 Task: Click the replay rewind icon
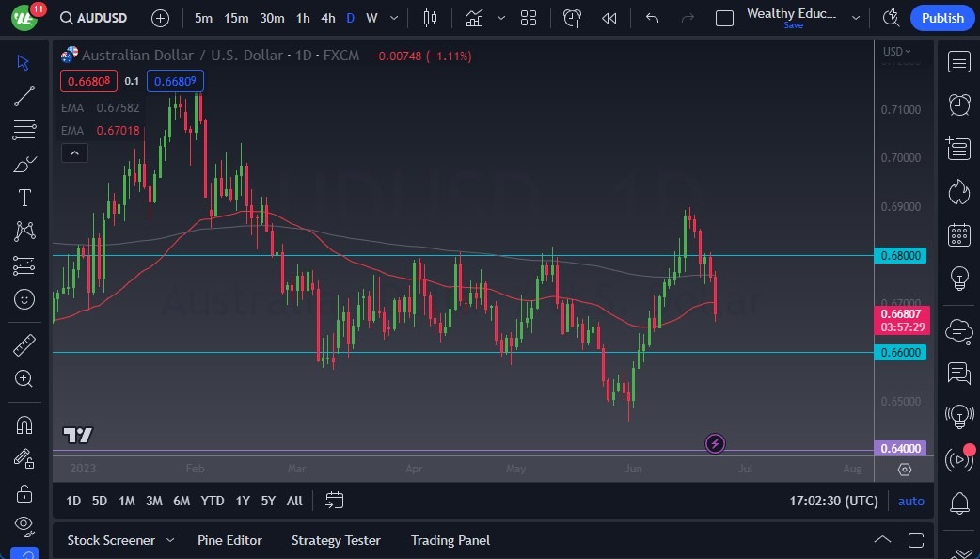609,18
